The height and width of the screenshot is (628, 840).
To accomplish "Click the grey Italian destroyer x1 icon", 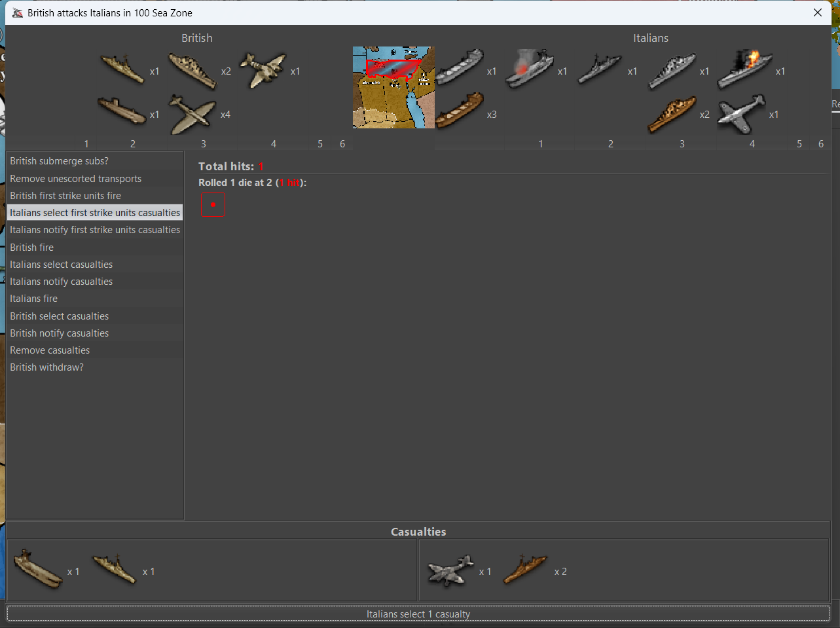I will tap(600, 70).
